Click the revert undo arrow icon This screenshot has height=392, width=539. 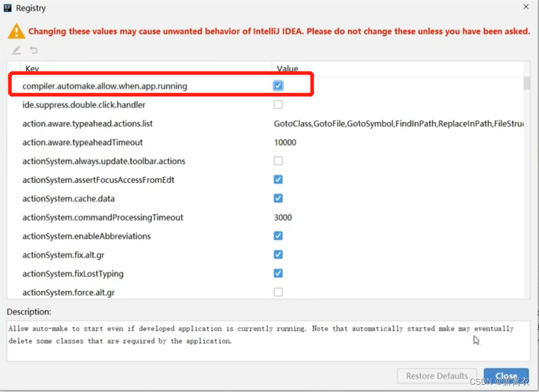click(34, 51)
